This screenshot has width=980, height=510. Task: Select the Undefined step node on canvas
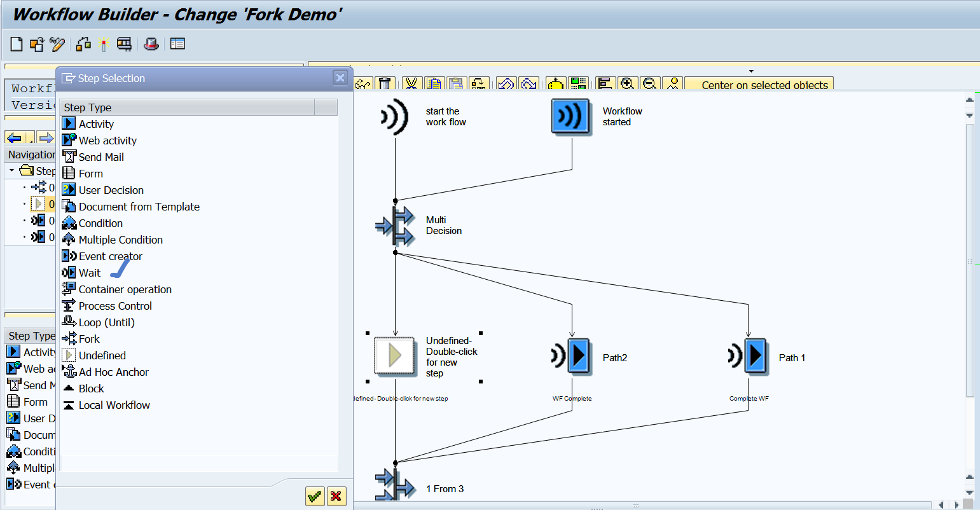(x=395, y=355)
